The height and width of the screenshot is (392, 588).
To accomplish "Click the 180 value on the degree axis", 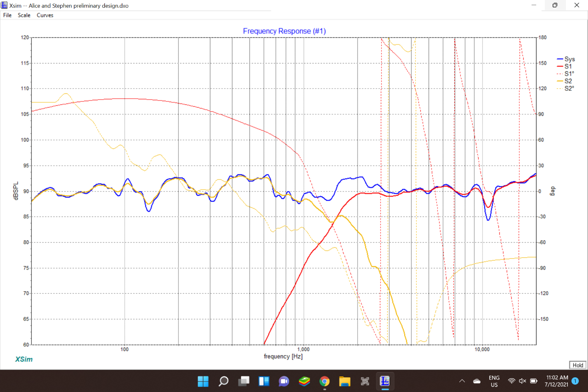I will (543, 38).
